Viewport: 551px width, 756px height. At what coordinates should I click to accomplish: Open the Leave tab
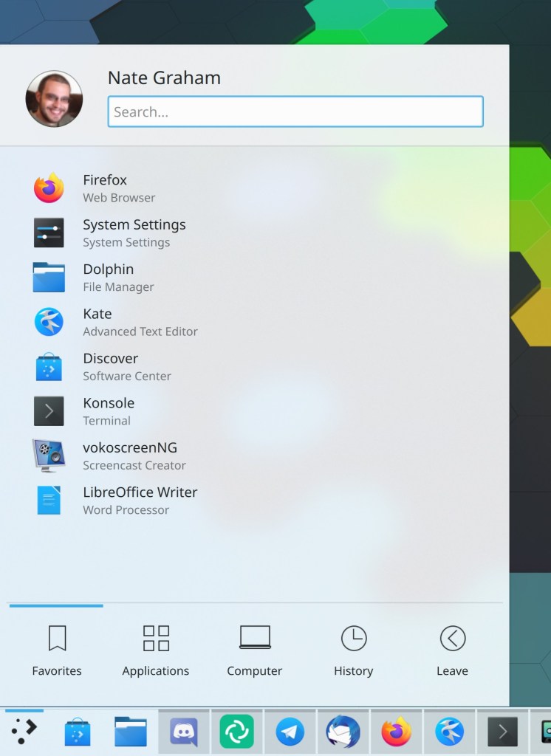452,650
